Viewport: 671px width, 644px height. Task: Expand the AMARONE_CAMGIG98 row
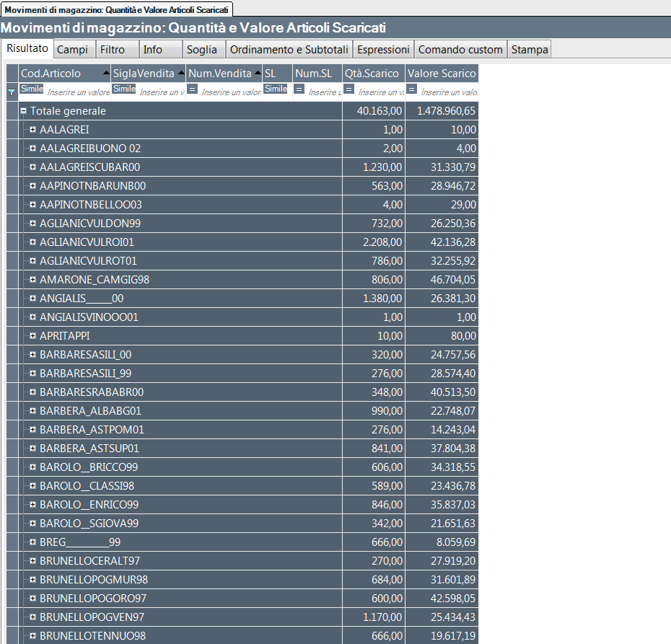33,279
